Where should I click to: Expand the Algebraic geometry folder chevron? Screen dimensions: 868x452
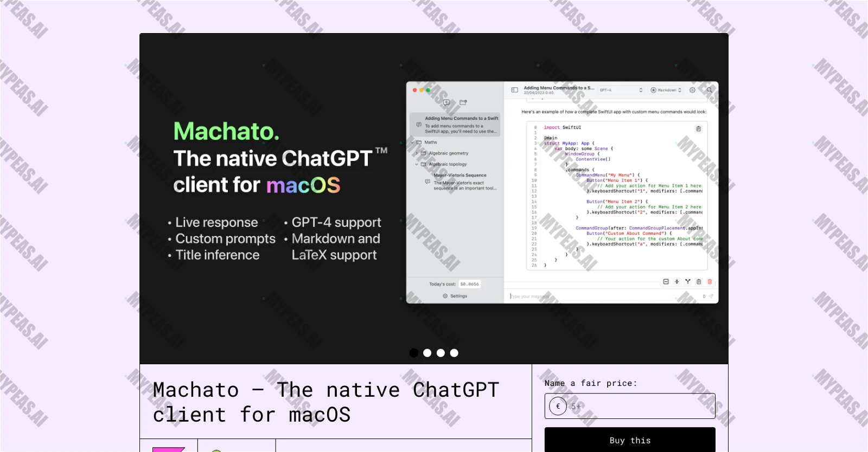[x=417, y=153]
